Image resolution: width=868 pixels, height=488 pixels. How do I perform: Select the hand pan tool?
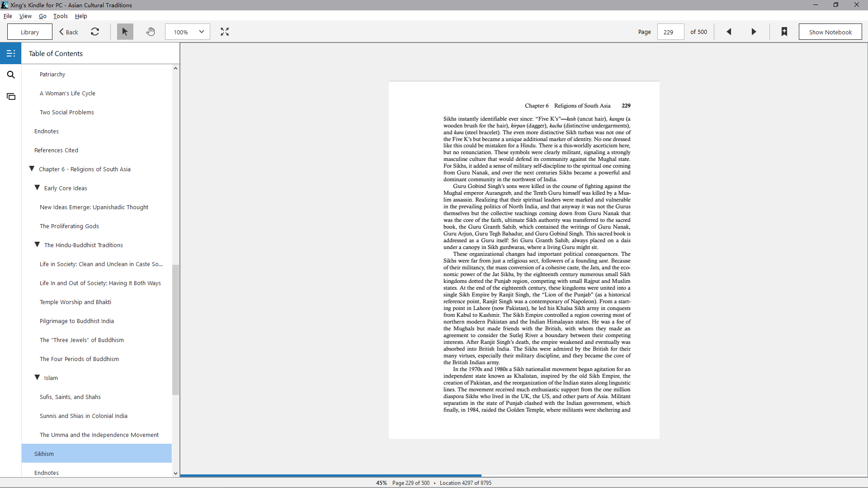tap(151, 32)
